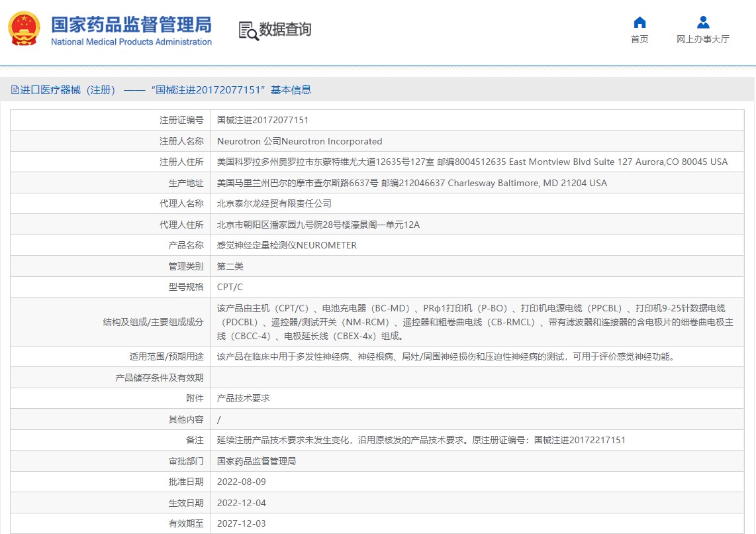Viewport: 756px width, 534px height.
Task: Click effective date 2022-12-04
Action: [x=241, y=503]
